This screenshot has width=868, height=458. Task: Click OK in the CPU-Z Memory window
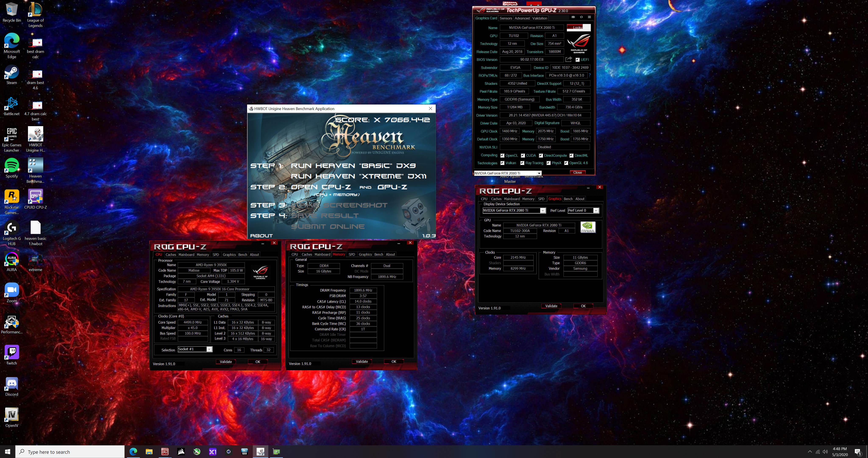394,362
